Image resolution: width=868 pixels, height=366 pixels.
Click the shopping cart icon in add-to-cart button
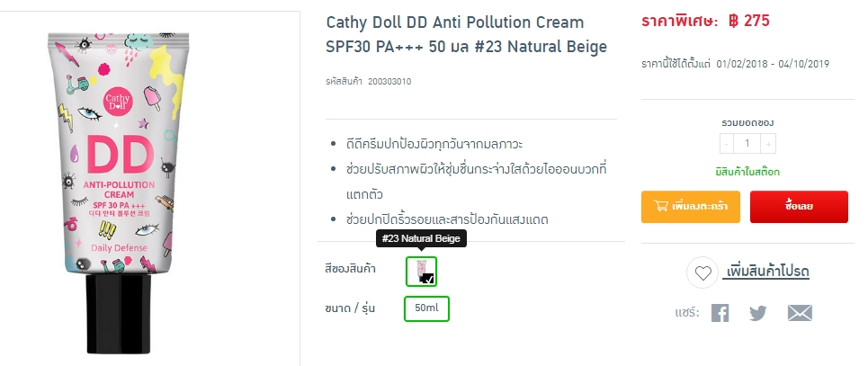pos(661,206)
